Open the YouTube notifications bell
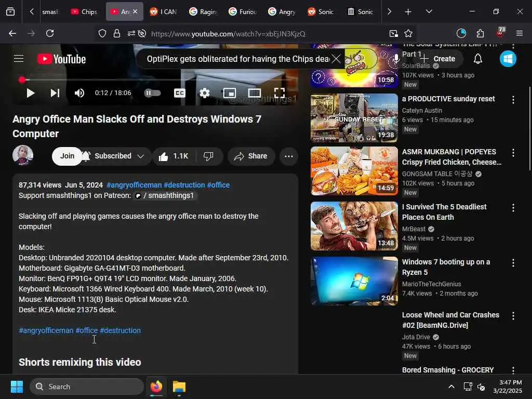 pos(478,59)
